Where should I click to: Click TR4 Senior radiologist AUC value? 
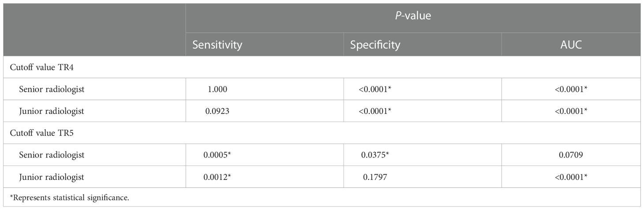[571, 89]
